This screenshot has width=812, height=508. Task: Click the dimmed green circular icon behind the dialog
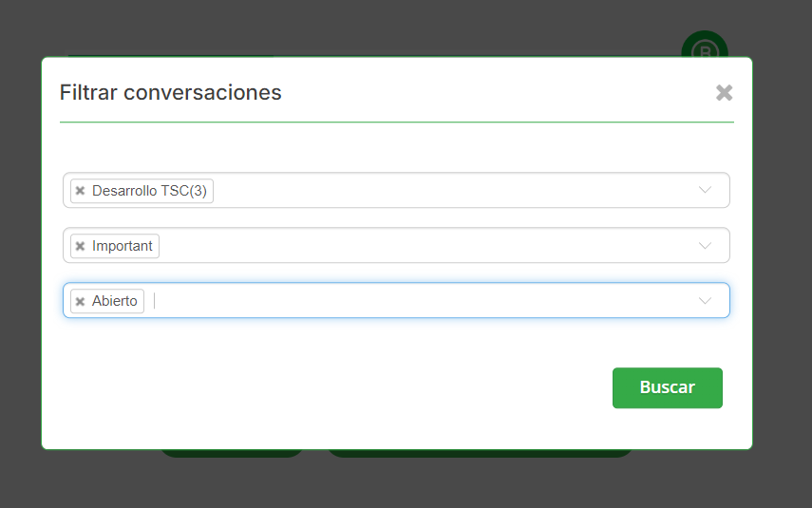click(x=705, y=46)
